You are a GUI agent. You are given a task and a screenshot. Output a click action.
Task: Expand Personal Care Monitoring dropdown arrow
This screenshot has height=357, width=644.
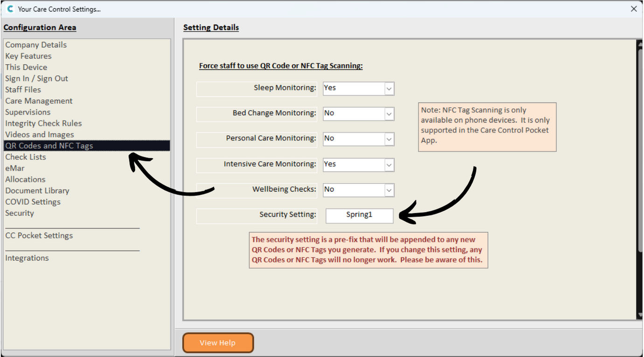coord(389,139)
